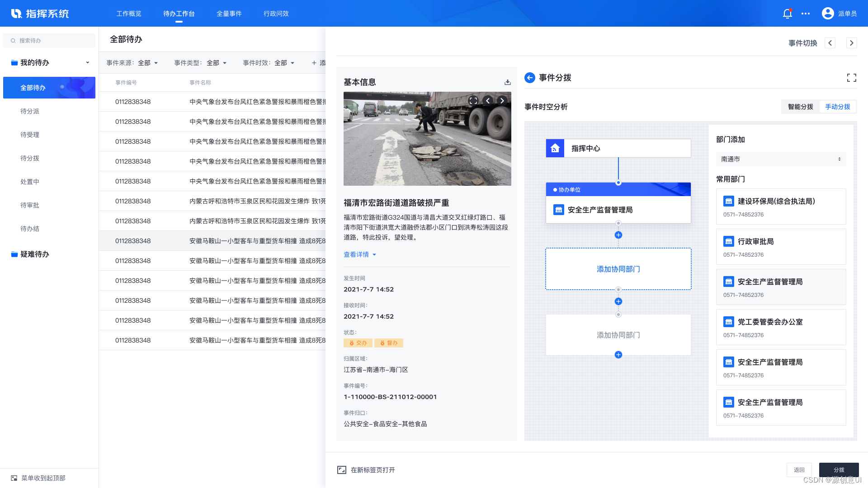868x488 pixels.
Task: Open the three-dots more menu
Action: coord(806,14)
